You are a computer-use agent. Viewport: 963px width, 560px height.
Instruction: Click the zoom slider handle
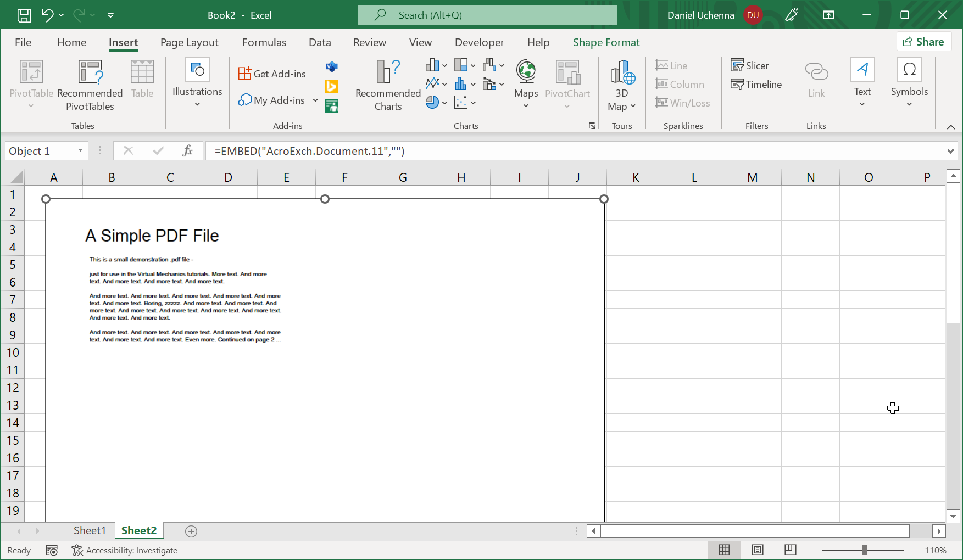(x=865, y=550)
